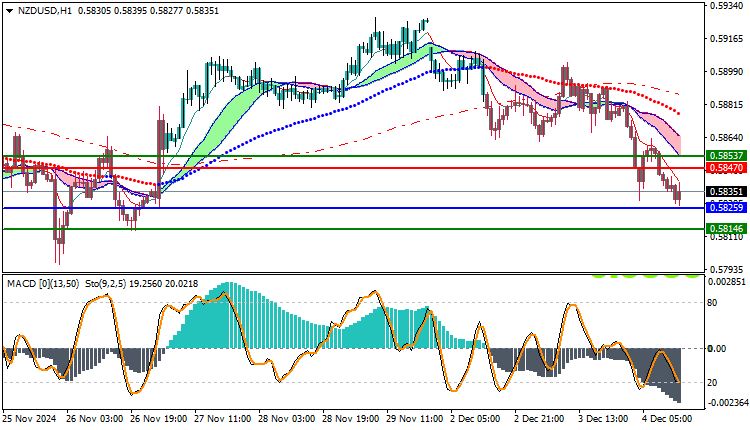Select the 0.59340 price scale value
750x430 pixels.
[727, 6]
